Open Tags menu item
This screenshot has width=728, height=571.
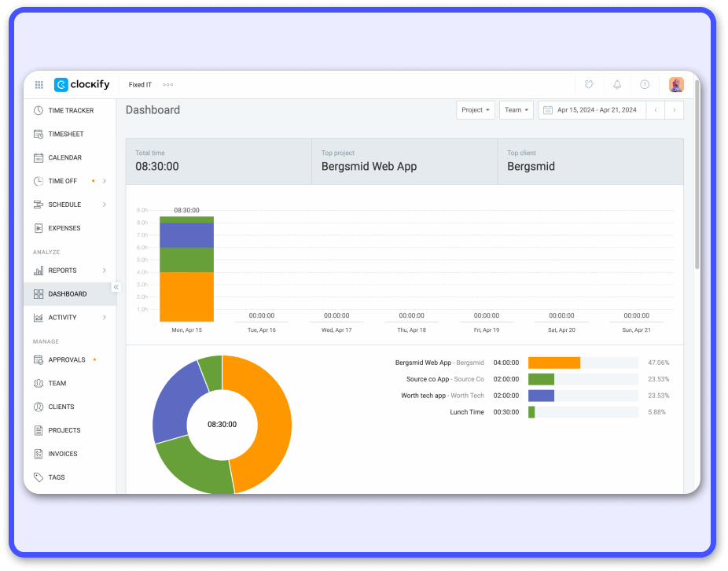[x=70, y=477]
